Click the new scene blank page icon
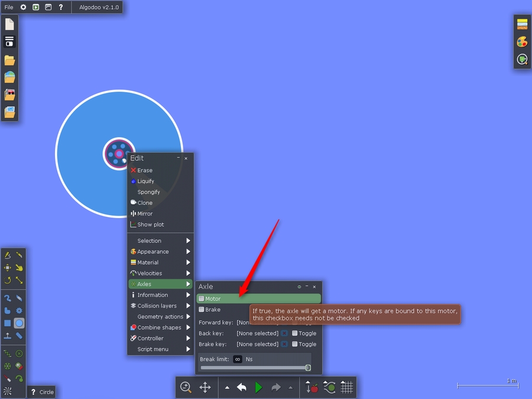The width and height of the screenshot is (532, 399). tap(9, 24)
